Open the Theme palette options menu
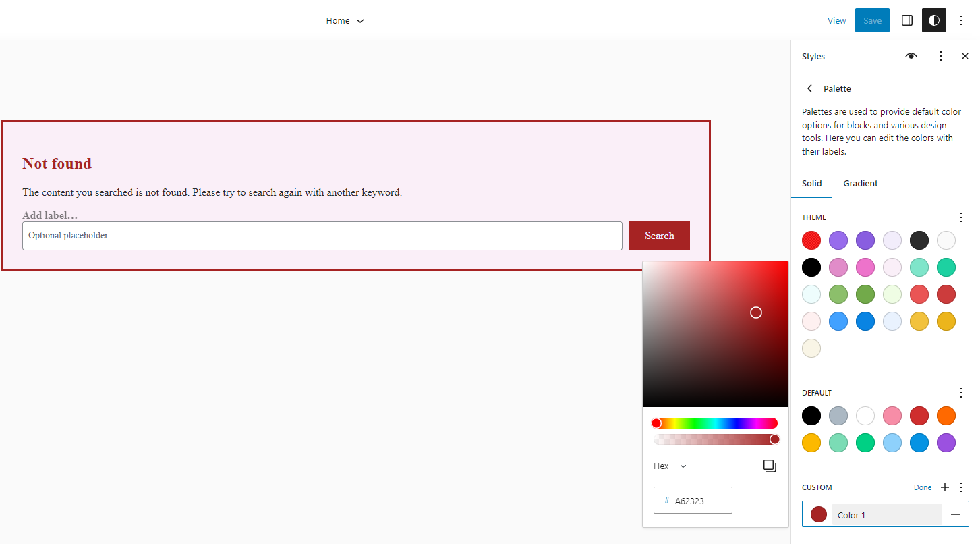Screen dimensions: 980x544 [961, 217]
